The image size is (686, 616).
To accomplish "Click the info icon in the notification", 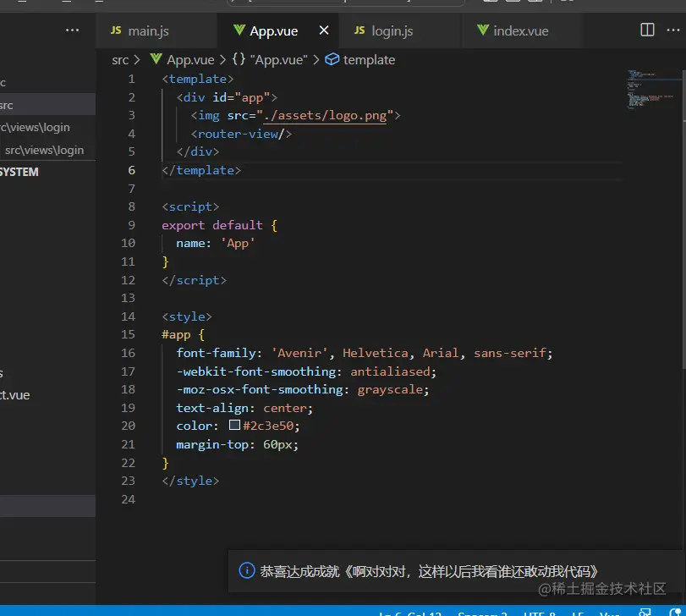I will 246,571.
